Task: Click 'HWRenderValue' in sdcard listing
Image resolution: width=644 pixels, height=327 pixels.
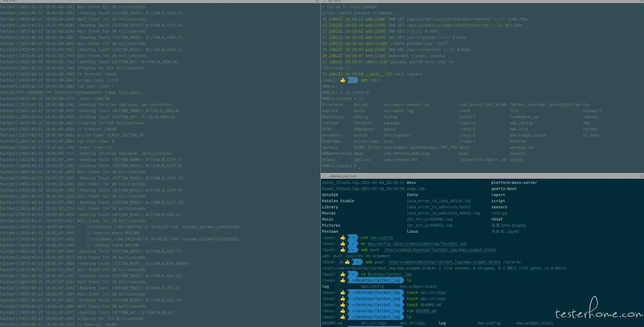Action: tap(337, 153)
